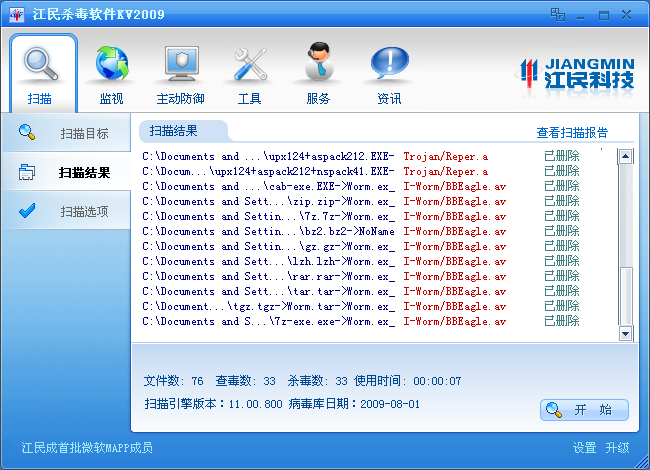Screen dimensions: 650x470
Task: Click the compact-mode icon in title bar
Action: point(558,15)
